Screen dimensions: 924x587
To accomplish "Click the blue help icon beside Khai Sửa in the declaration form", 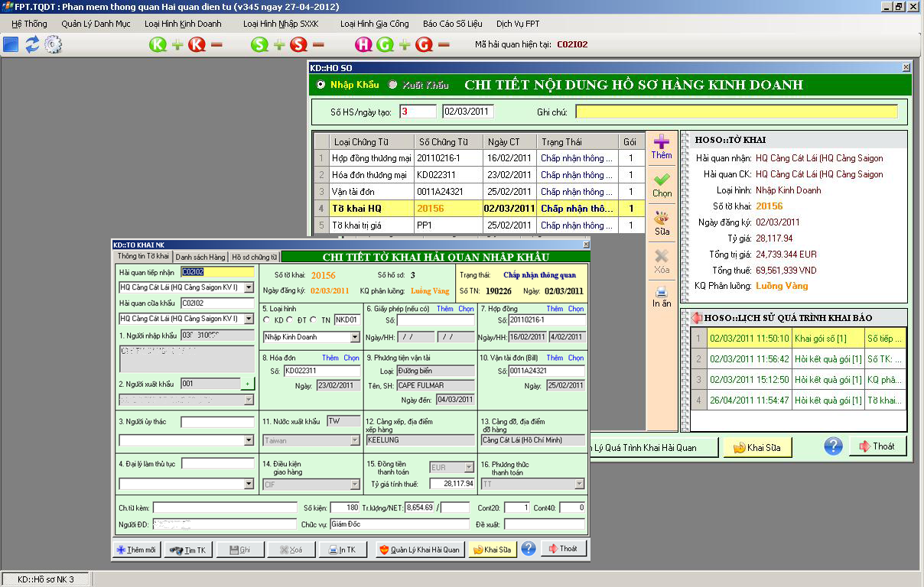I will click(528, 549).
